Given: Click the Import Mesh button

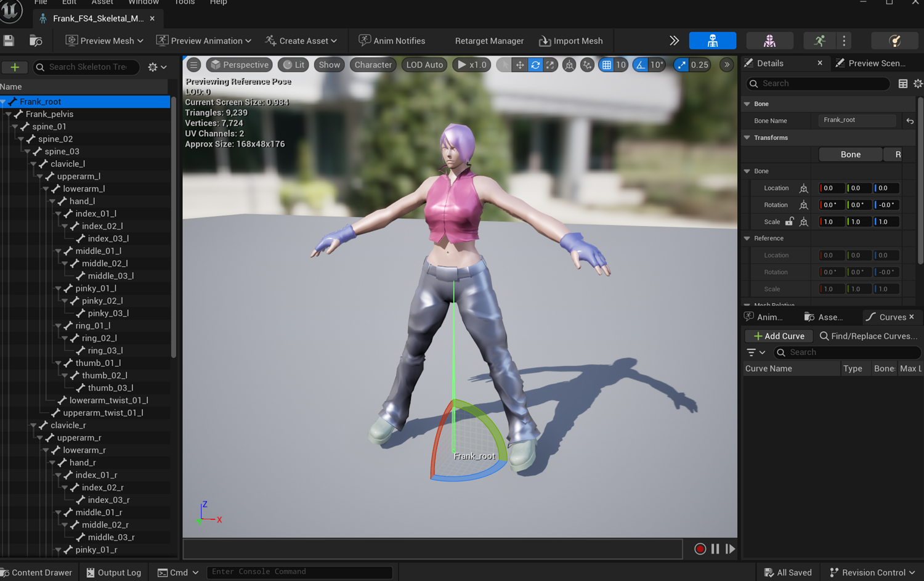Looking at the screenshot, I should click(571, 41).
